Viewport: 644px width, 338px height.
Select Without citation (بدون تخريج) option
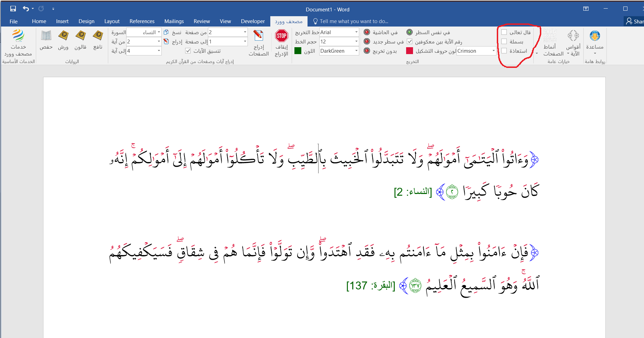click(x=367, y=51)
